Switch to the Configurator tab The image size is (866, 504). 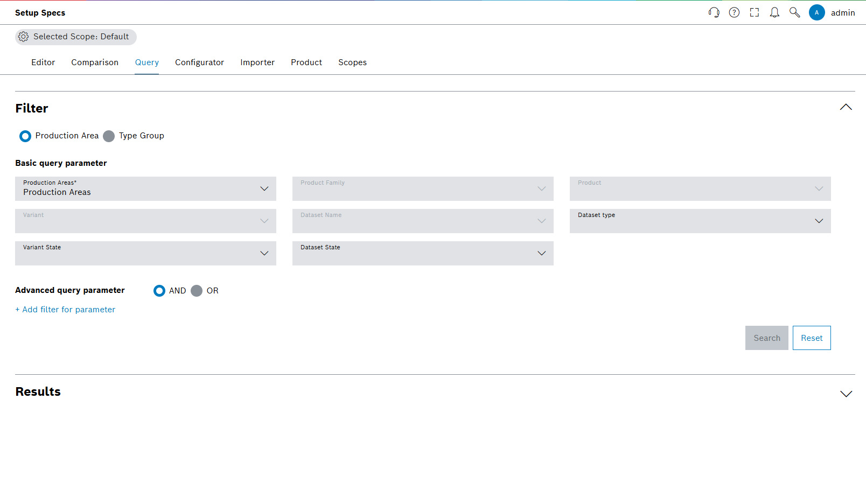199,62
